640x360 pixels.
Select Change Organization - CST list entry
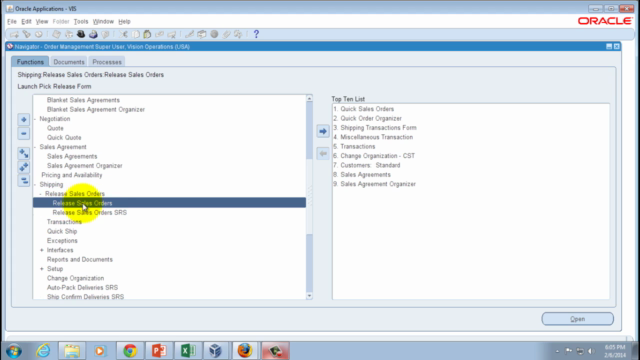coord(378,156)
